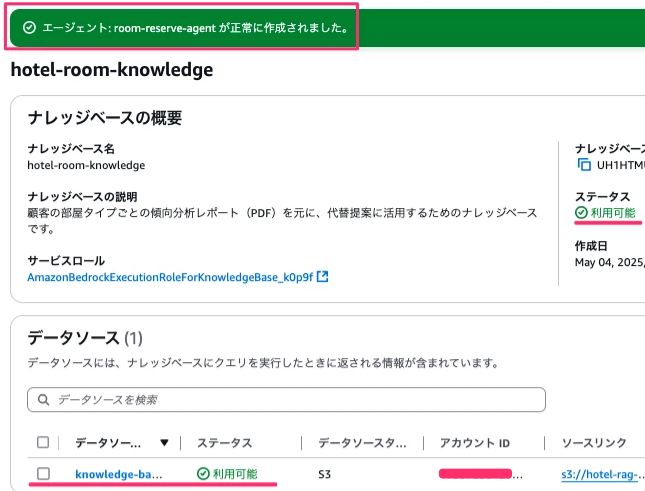Copy the knowledge base ID with the copy icon
The height and width of the screenshot is (491, 645).
click(584, 164)
